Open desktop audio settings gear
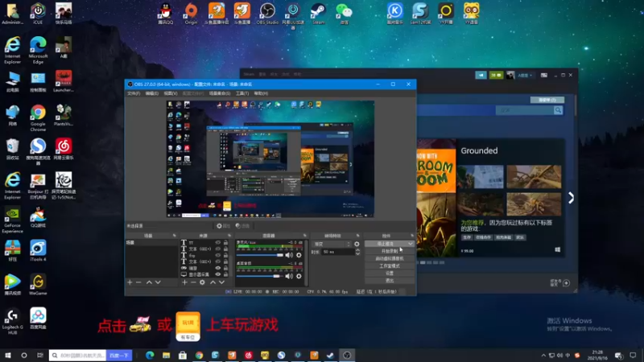The image size is (644, 362). click(299, 276)
